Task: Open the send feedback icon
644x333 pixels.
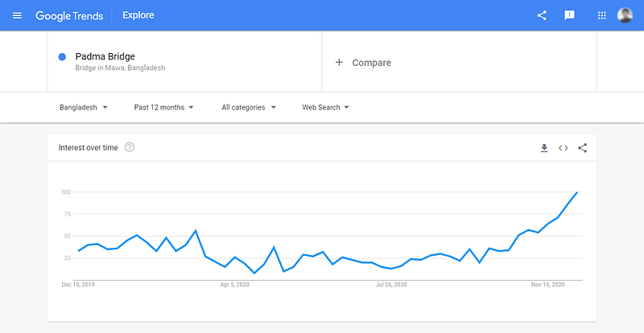Action: point(569,15)
